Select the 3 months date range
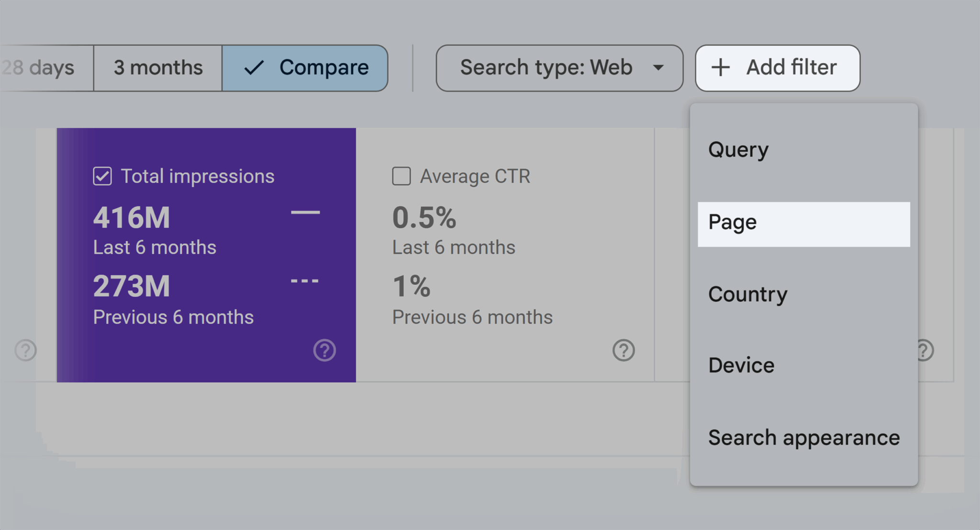 pyautogui.click(x=158, y=68)
